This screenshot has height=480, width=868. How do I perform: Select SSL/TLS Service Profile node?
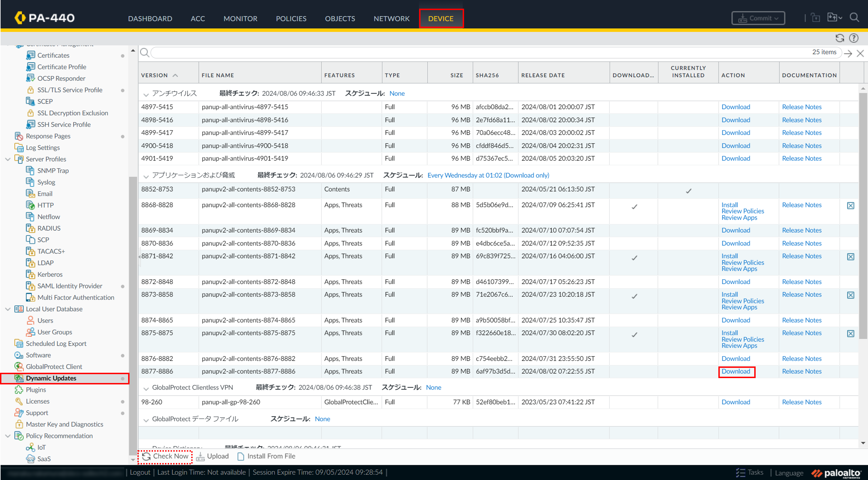click(x=70, y=90)
